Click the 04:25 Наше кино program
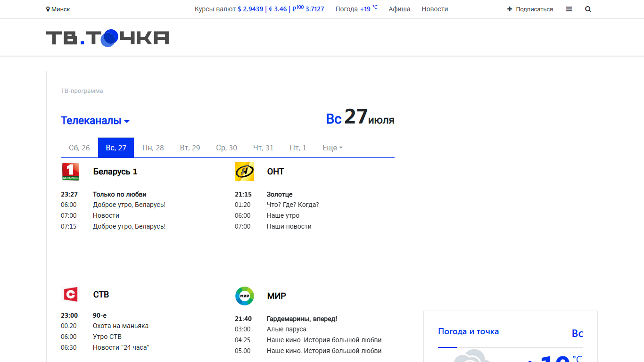The width and height of the screenshot is (644, 362). [324, 340]
